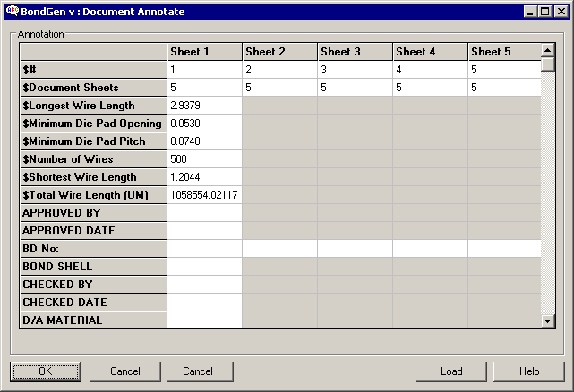Select the shortest wire length value 1.2044

[x=205, y=177]
